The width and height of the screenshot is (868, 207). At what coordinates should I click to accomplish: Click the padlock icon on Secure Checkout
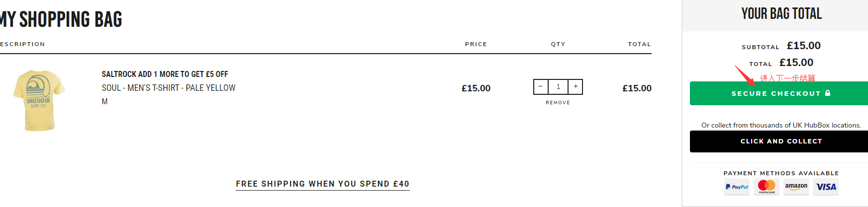[x=828, y=93]
